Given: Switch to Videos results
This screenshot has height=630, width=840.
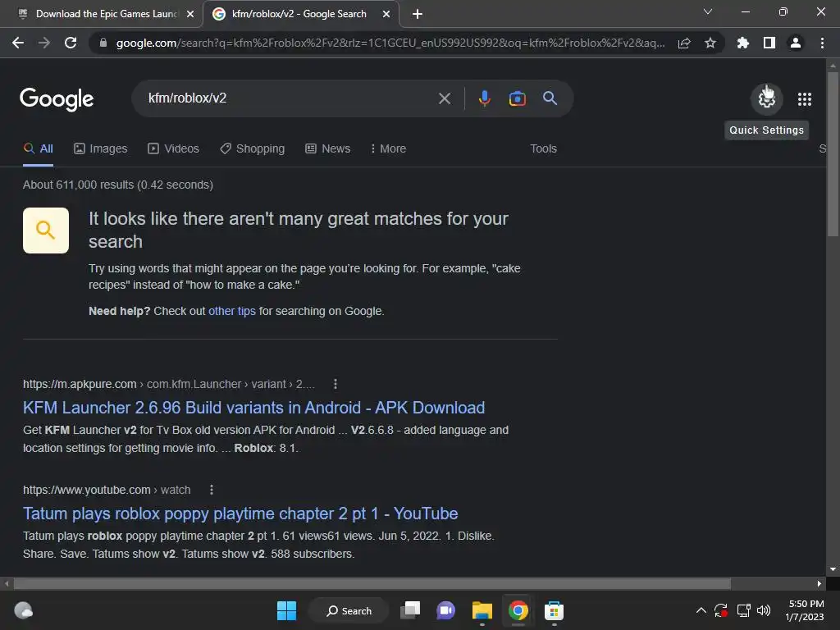Looking at the screenshot, I should tap(174, 149).
